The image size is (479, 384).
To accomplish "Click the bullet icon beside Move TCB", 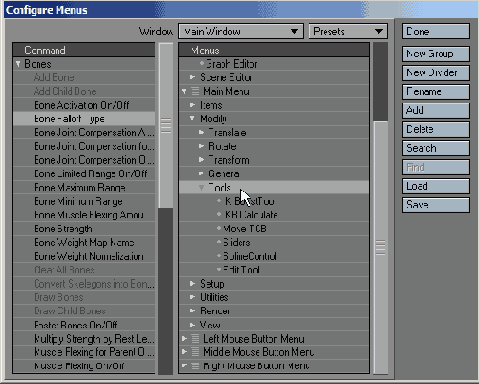I will [x=219, y=228].
